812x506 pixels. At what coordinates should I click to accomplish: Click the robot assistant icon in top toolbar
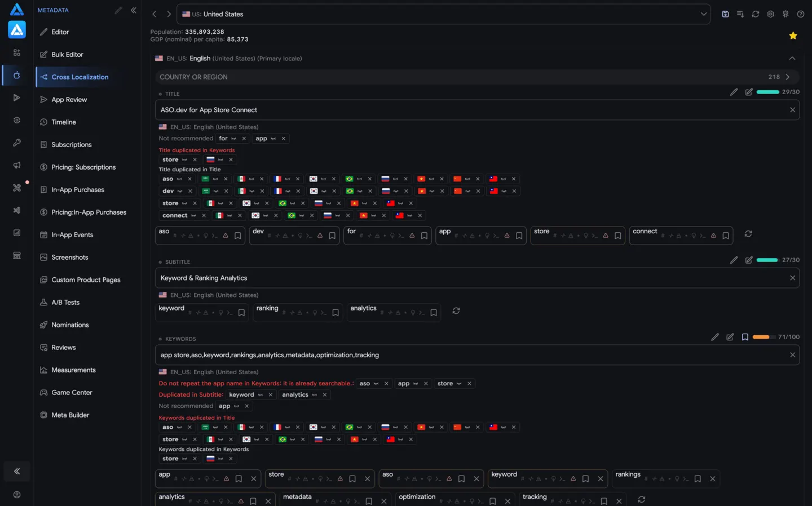tap(785, 14)
